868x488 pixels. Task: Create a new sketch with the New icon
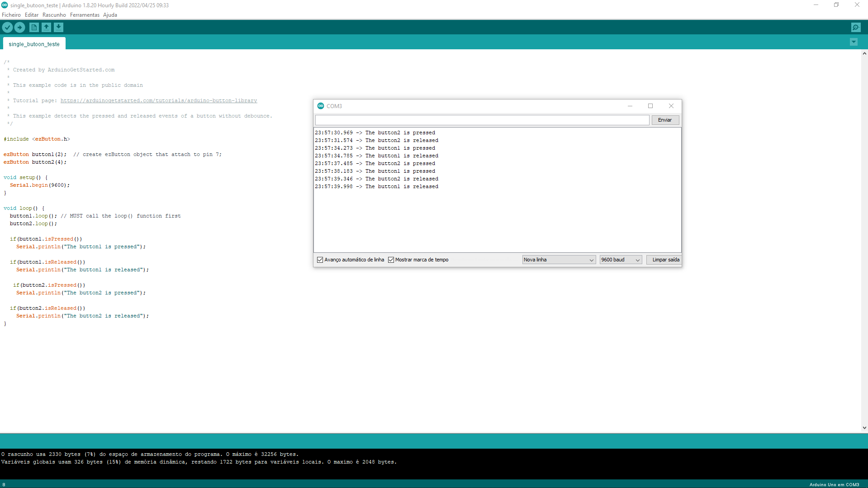34,28
